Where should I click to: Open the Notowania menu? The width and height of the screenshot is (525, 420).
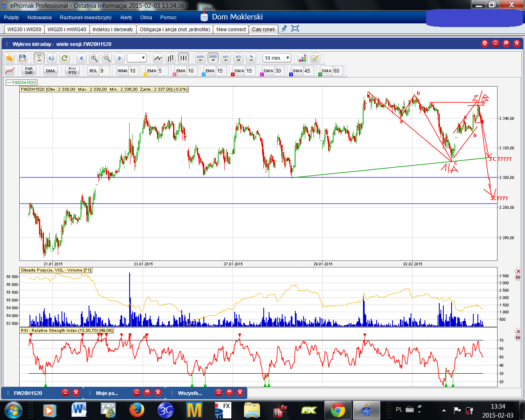click(39, 18)
